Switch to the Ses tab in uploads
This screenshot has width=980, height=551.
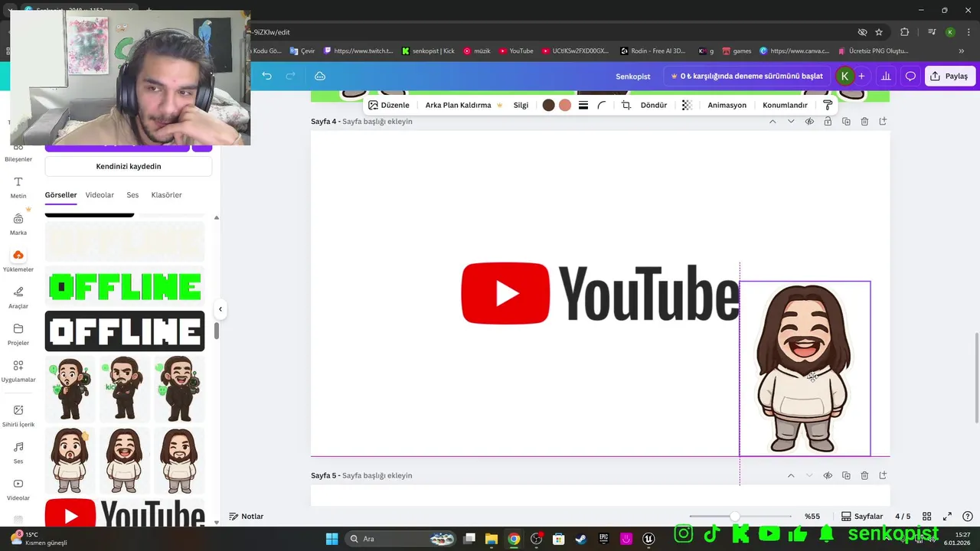pyautogui.click(x=132, y=195)
